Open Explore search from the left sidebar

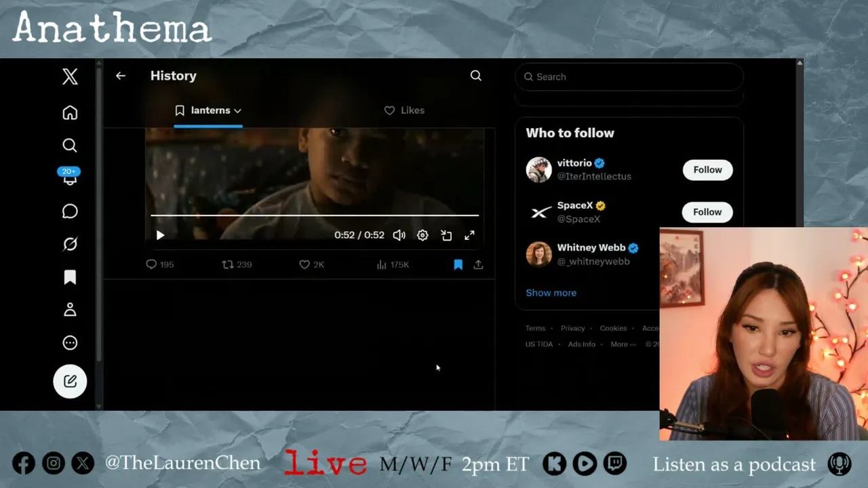pos(70,145)
